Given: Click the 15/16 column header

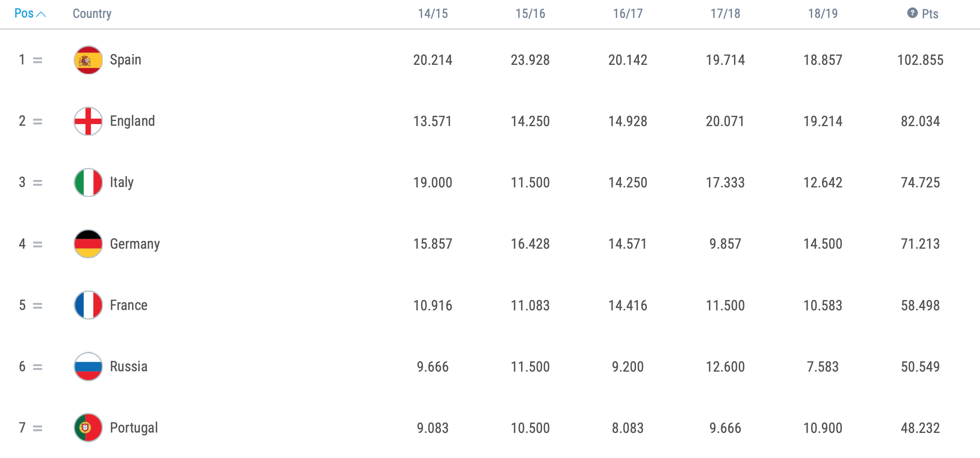Looking at the screenshot, I should (x=530, y=14).
